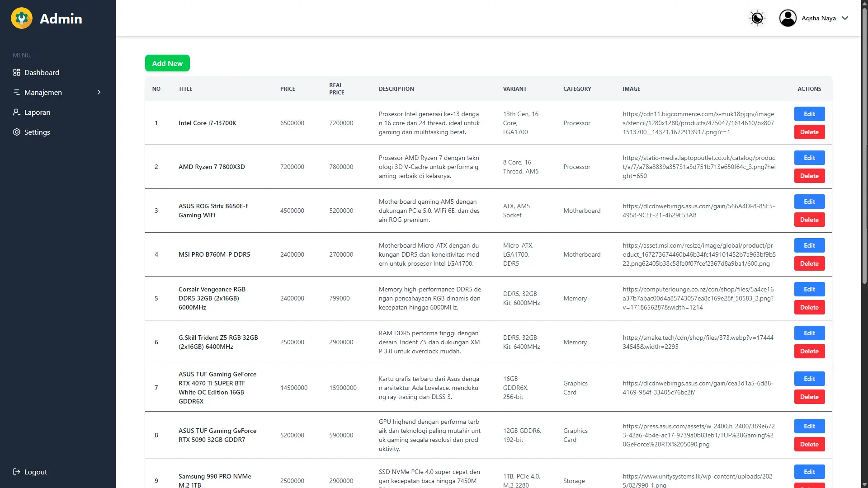Image resolution: width=868 pixels, height=488 pixels.
Task: Toggle dark mode with the sun icon
Action: 757,18
